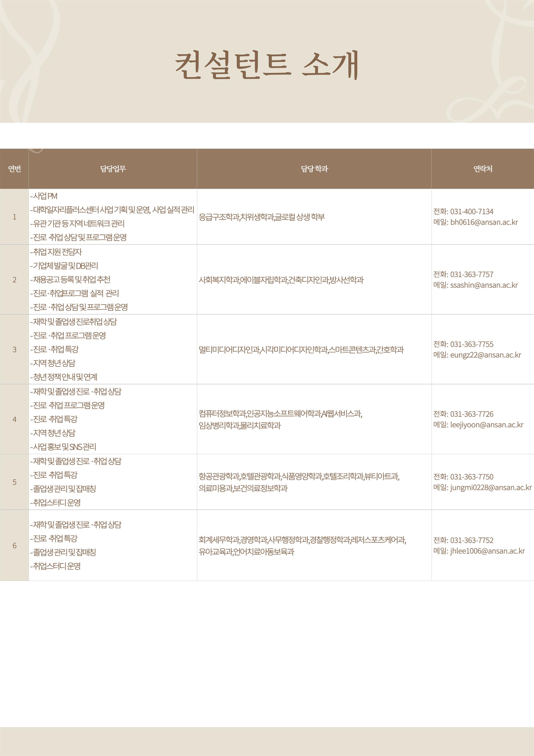Click phone number 031-363-7755
534x756 pixels.
point(472,344)
